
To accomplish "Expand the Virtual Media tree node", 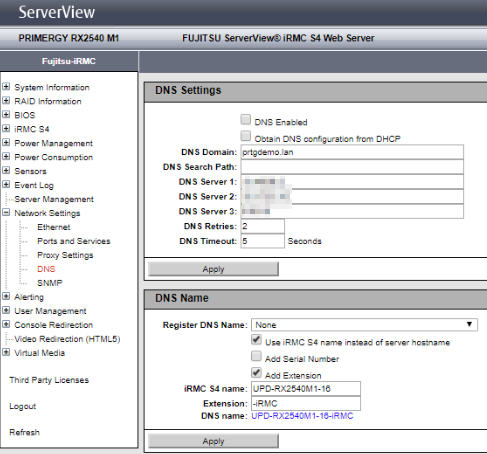I will pyautogui.click(x=6, y=353).
